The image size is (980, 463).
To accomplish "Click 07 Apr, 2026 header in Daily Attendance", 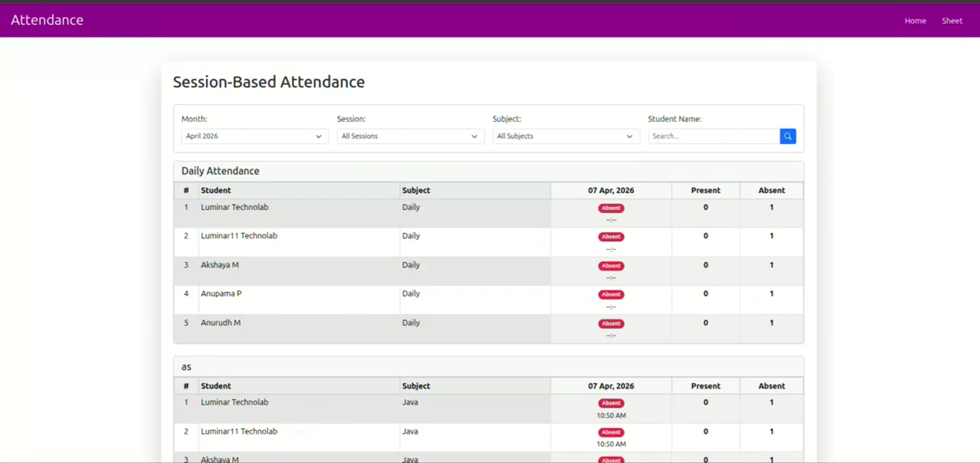I will coord(611,190).
